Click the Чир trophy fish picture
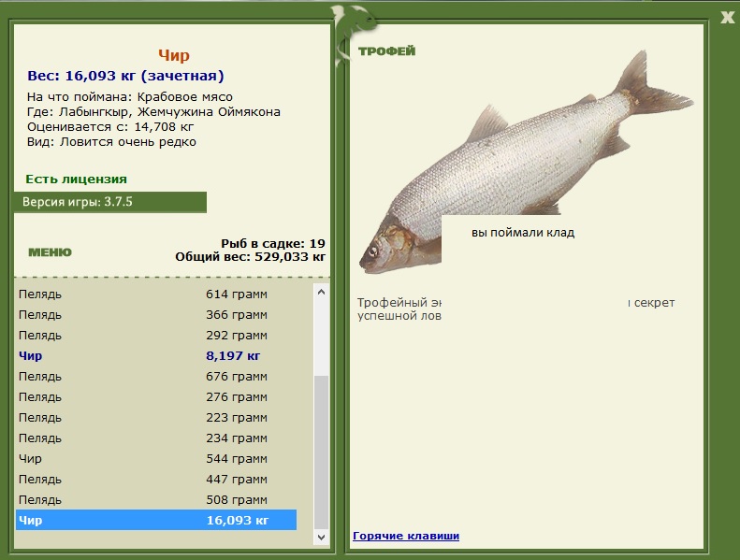 click(x=526, y=163)
